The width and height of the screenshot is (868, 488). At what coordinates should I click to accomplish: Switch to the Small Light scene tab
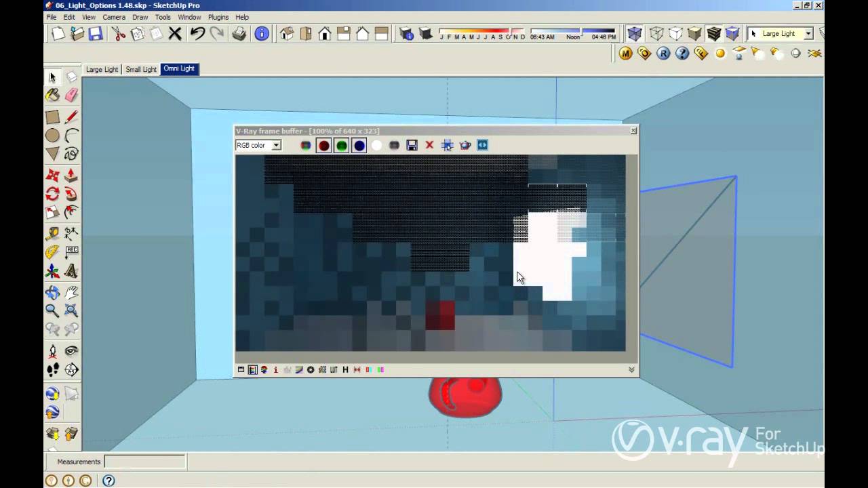click(x=141, y=69)
